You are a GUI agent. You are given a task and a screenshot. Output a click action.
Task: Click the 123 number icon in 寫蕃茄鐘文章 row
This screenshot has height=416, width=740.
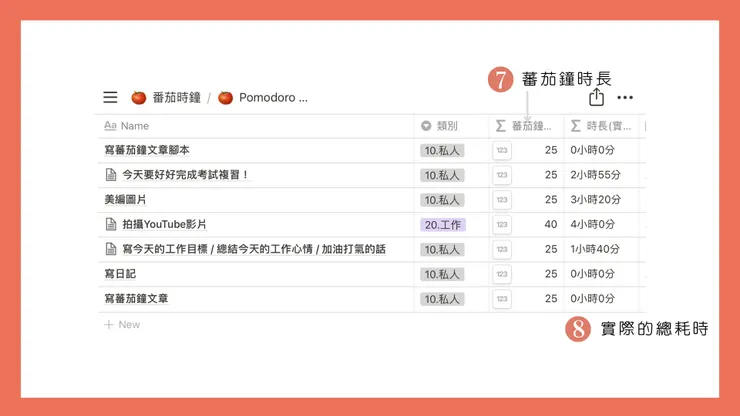click(502, 299)
